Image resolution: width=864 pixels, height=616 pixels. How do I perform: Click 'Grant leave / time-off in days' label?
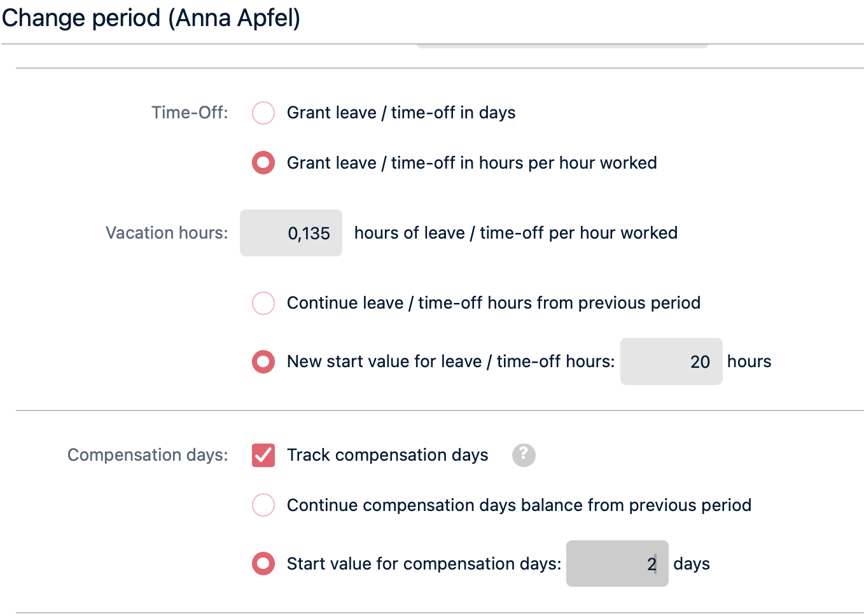[x=401, y=113]
